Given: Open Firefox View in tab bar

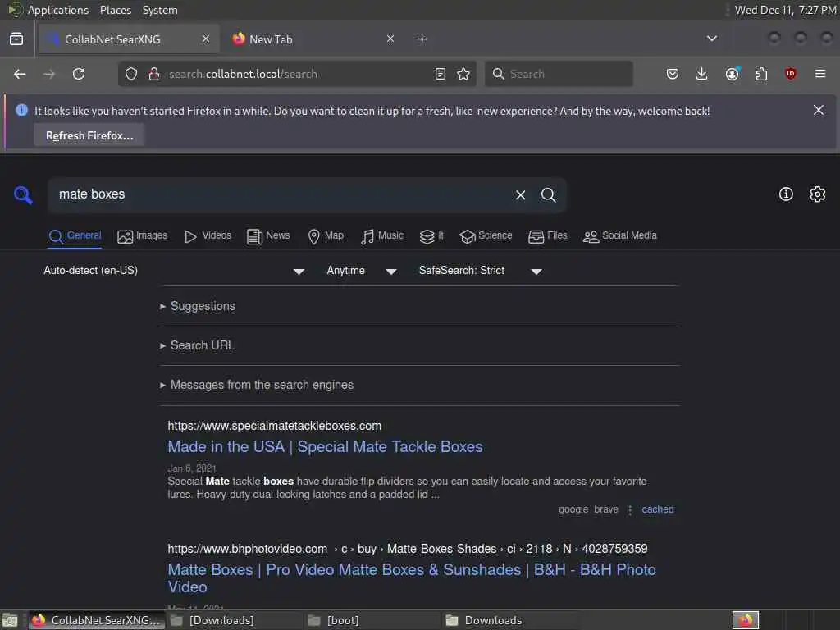Looking at the screenshot, I should 16,39.
